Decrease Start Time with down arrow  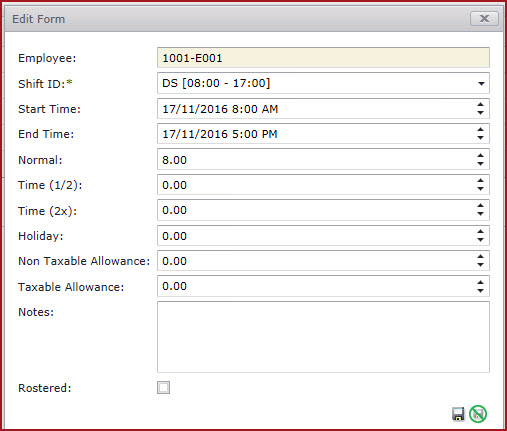480,113
